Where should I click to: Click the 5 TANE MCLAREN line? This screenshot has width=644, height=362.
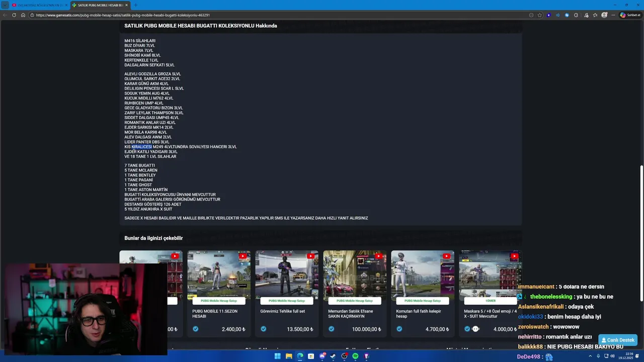(141, 170)
